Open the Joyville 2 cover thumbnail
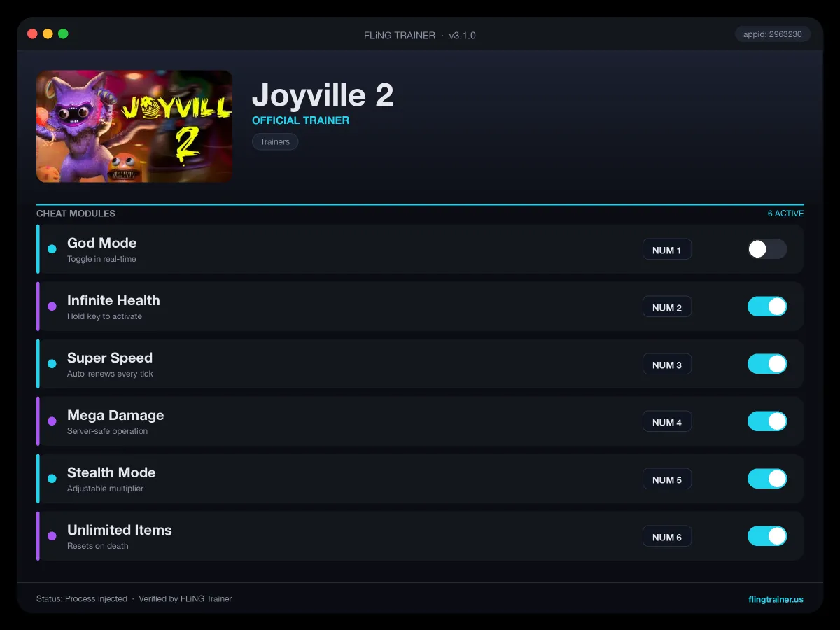 click(x=134, y=126)
